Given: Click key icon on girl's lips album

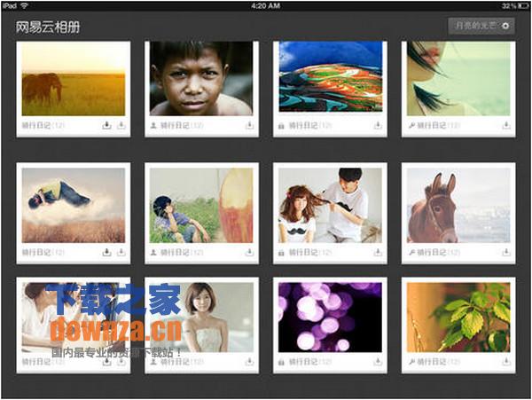Looking at the screenshot, I should 411,126.
